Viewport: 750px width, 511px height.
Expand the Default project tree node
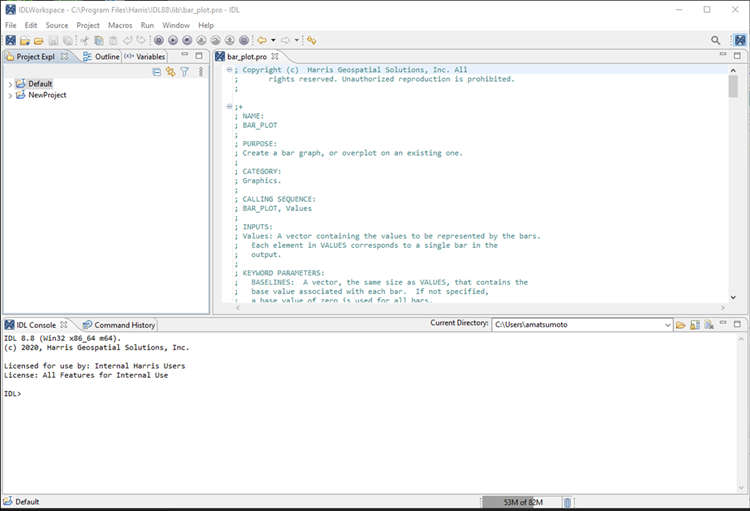click(9, 84)
